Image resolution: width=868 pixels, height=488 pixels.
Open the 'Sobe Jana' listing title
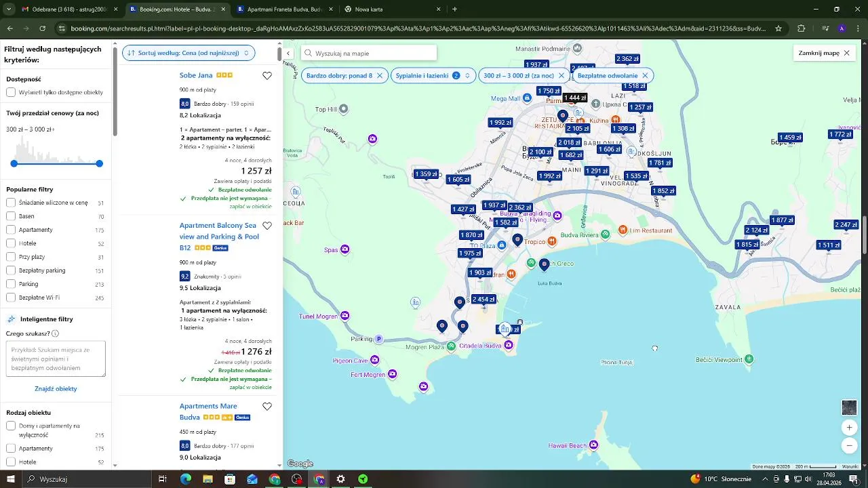tap(196, 75)
